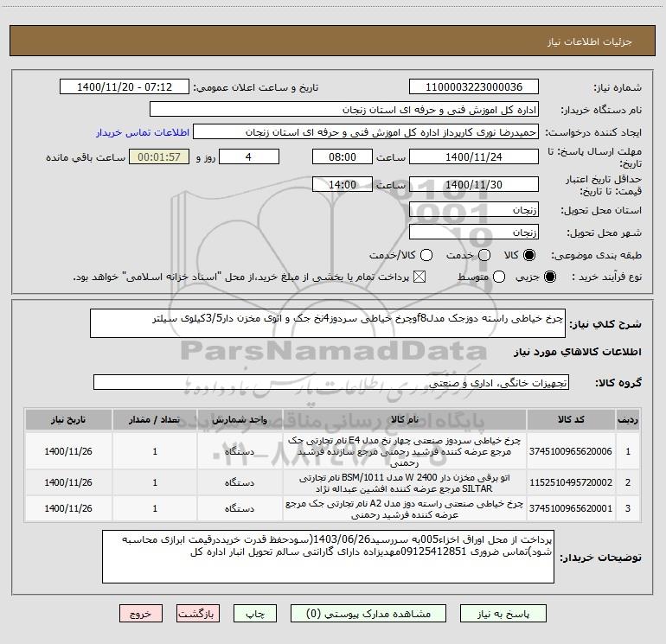Click the E4 four-thread overlock machine name
This screenshot has height=644, width=666.
click(405, 451)
